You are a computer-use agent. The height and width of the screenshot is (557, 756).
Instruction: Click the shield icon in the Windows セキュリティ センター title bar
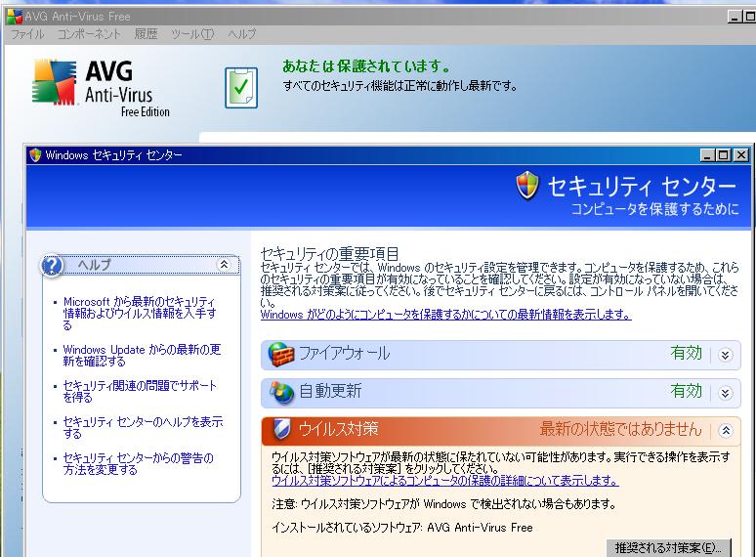35,155
